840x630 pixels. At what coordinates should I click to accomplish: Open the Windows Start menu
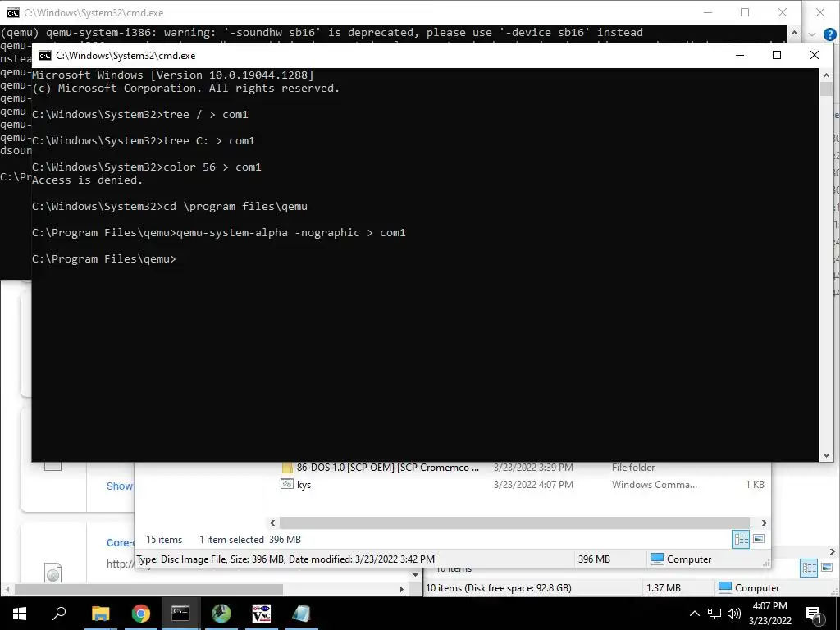pos(20,614)
